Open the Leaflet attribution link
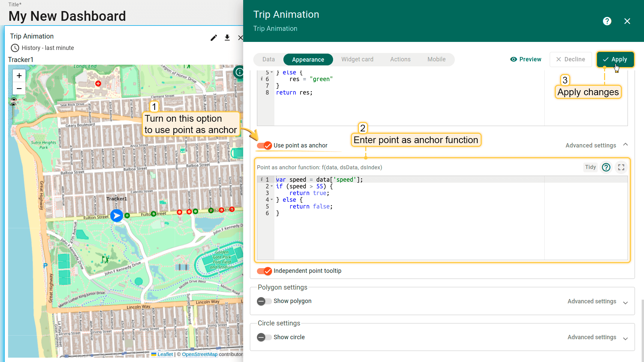644x362 pixels. pyautogui.click(x=165, y=354)
